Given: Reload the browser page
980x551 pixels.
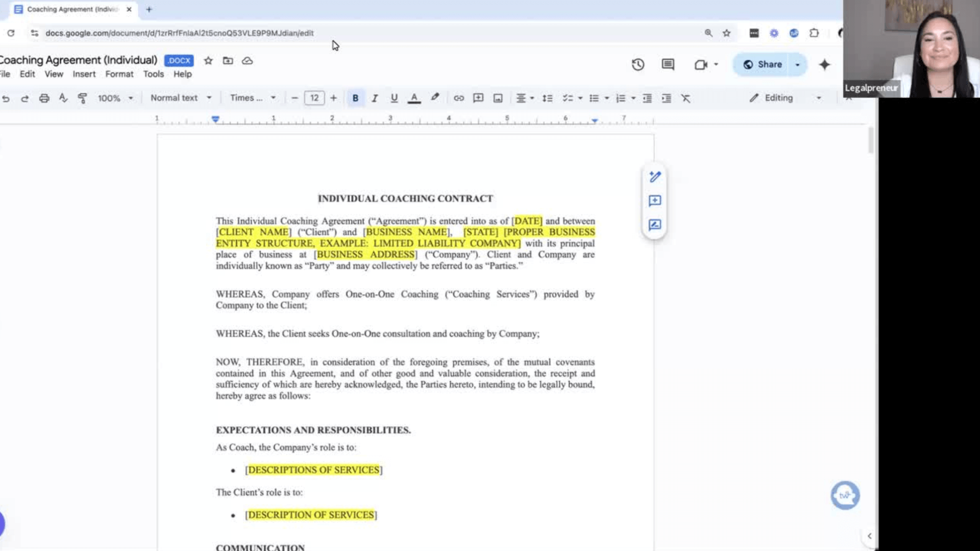Looking at the screenshot, I should click(11, 33).
